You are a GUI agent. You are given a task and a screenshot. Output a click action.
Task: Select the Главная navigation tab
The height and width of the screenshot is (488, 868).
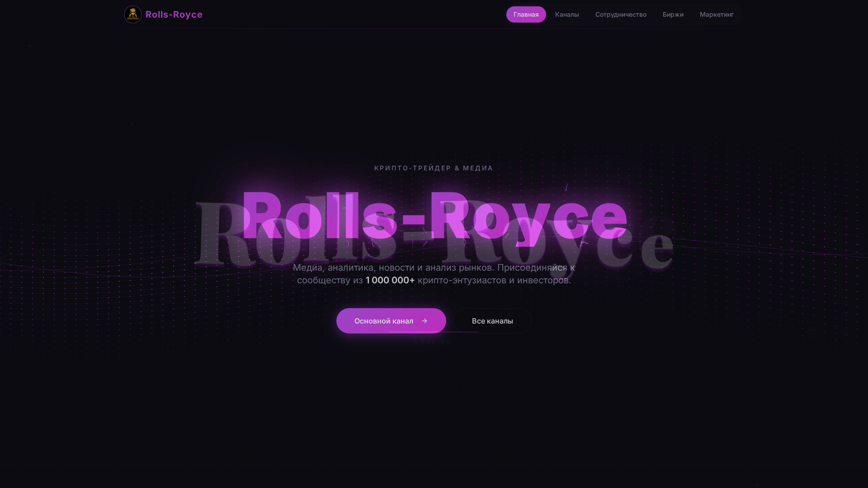[526, 14]
